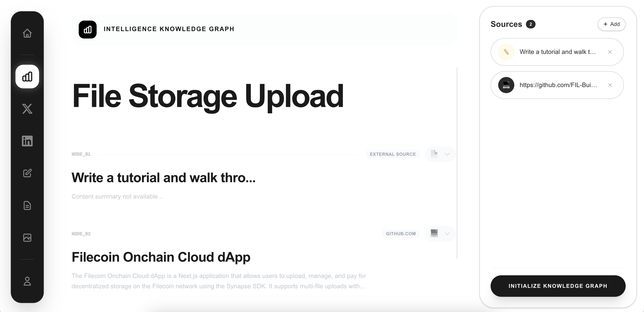The image size is (644, 312).
Task: Open the Home icon in sidebar
Action: (x=27, y=33)
